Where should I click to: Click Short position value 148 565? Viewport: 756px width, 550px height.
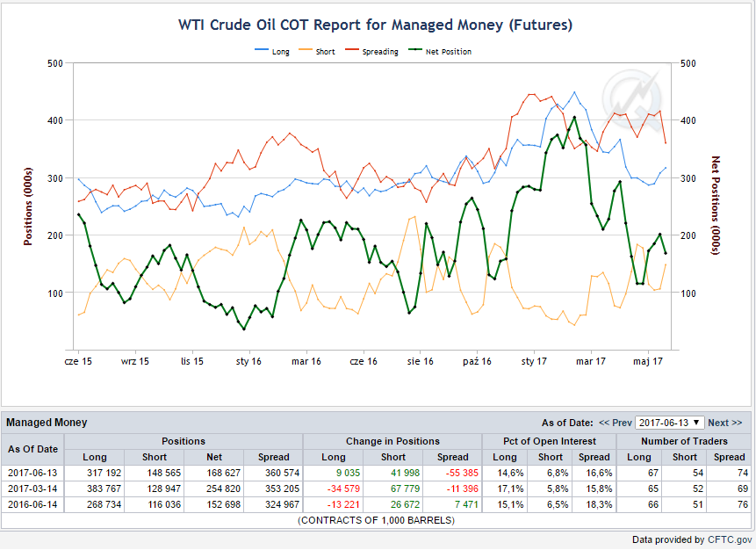pos(164,474)
